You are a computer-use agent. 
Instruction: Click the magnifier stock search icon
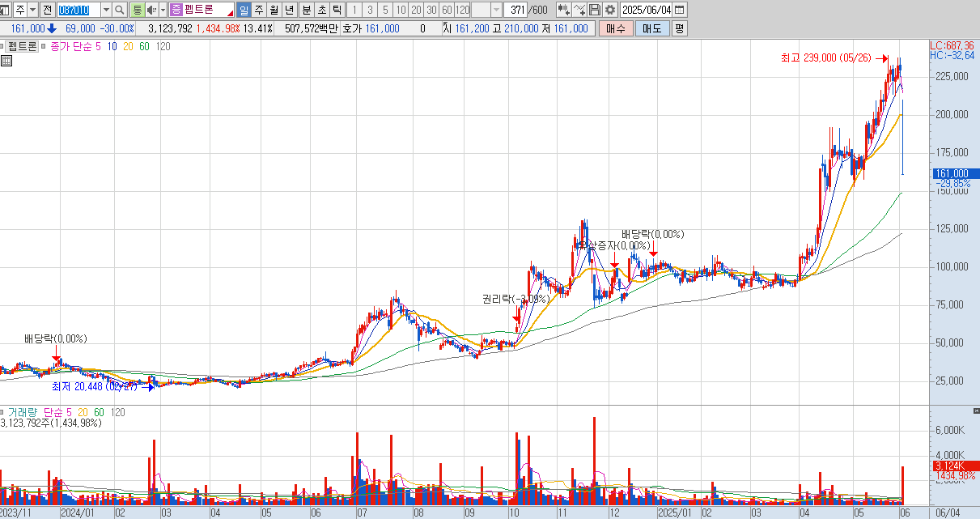(118, 10)
